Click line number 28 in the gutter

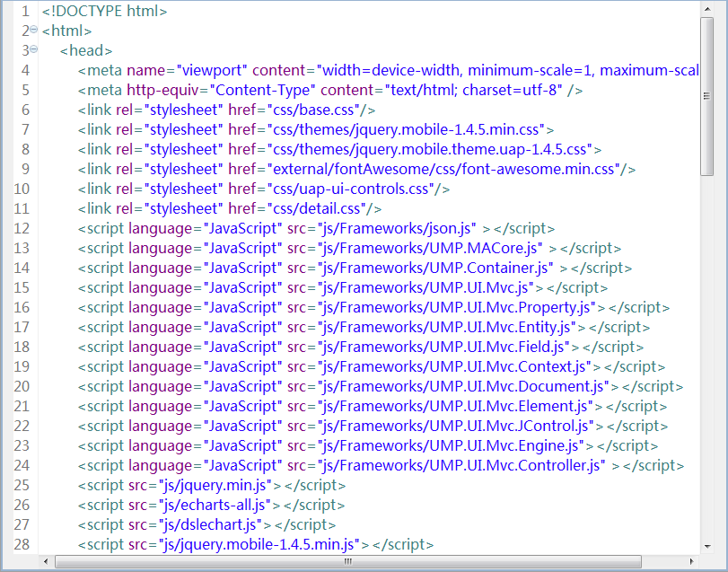[22, 543]
